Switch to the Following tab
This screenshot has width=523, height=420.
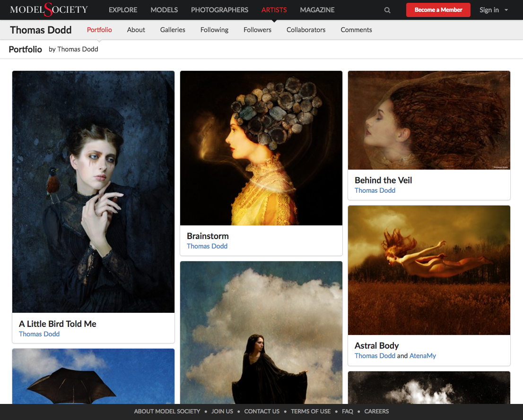[215, 30]
